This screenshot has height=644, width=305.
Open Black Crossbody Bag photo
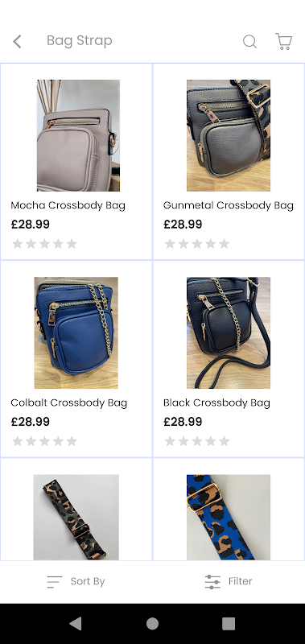(x=229, y=332)
